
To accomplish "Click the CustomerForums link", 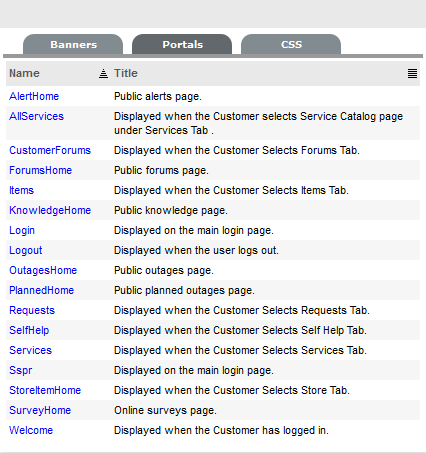I will pos(50,150).
